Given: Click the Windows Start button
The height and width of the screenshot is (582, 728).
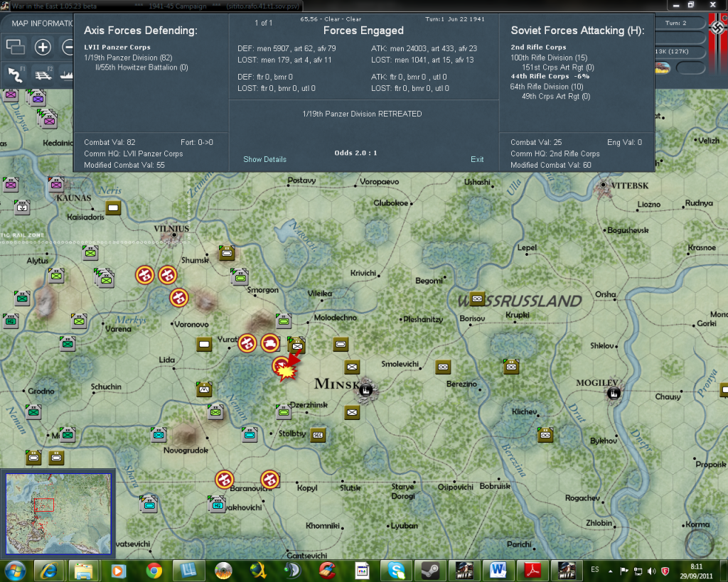Looking at the screenshot, I should tap(16, 570).
